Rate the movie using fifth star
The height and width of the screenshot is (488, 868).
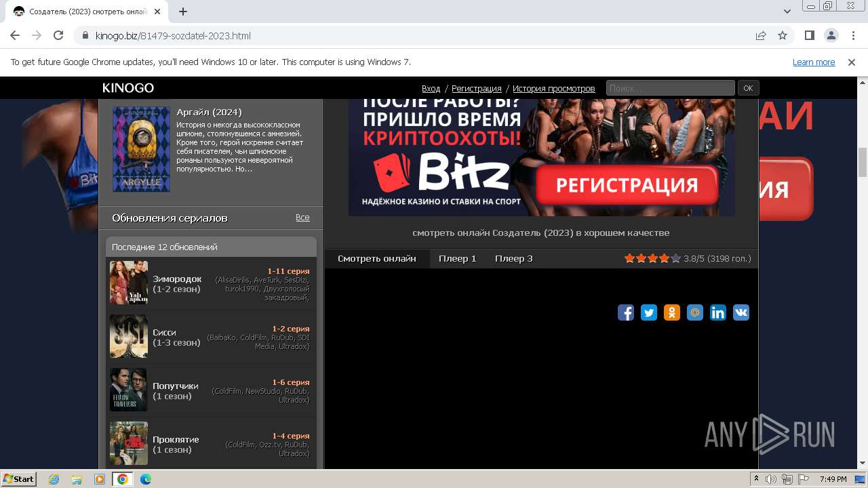pos(676,258)
